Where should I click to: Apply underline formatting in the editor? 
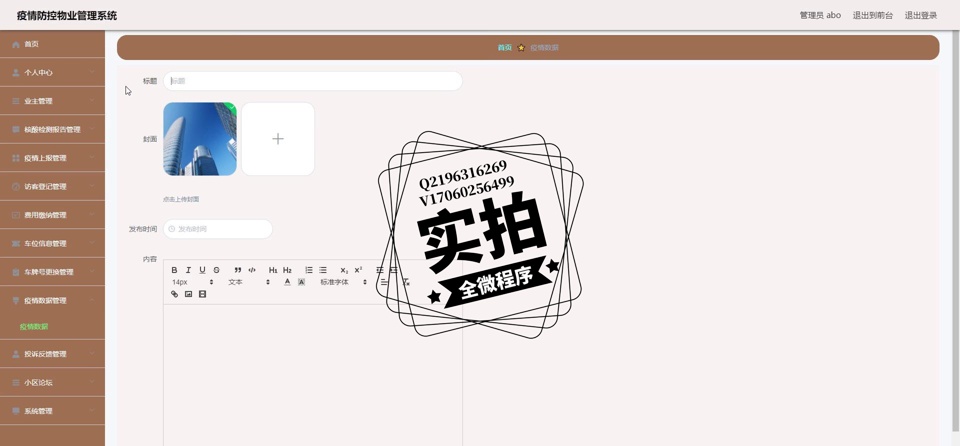point(202,270)
